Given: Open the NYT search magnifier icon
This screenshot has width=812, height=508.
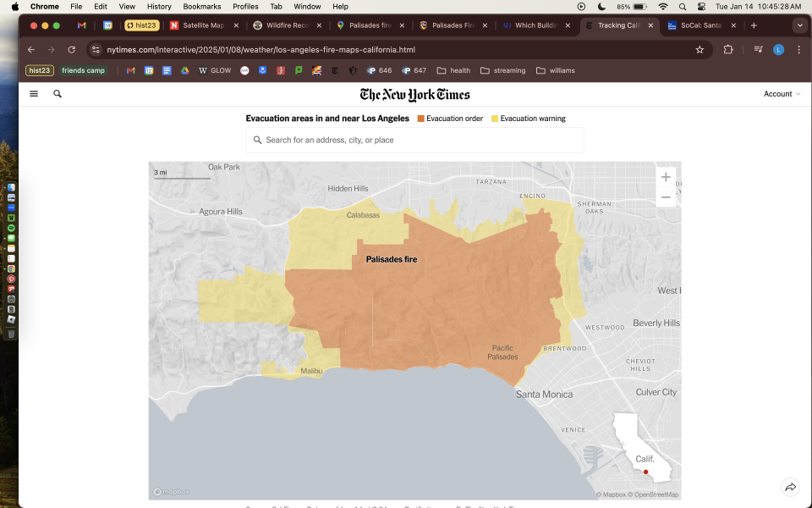Looking at the screenshot, I should pos(57,94).
